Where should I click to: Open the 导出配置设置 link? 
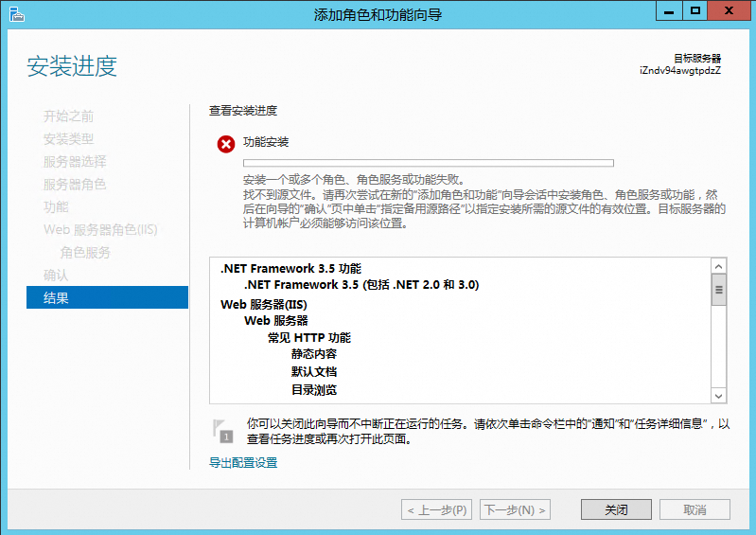tap(243, 463)
